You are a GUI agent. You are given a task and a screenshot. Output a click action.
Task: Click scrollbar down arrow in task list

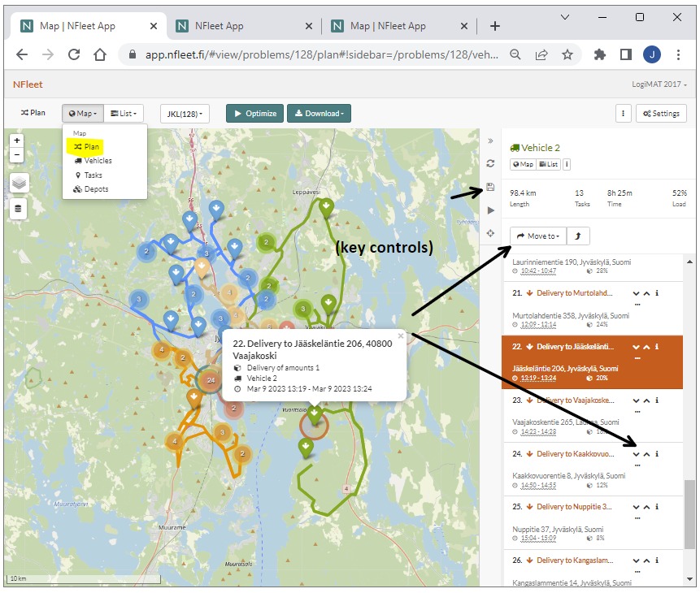689,579
